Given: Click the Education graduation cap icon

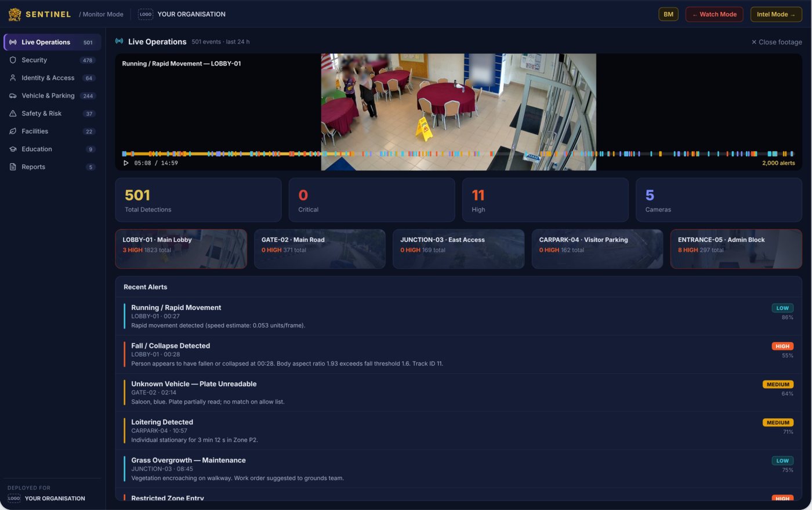Looking at the screenshot, I should click(x=13, y=149).
